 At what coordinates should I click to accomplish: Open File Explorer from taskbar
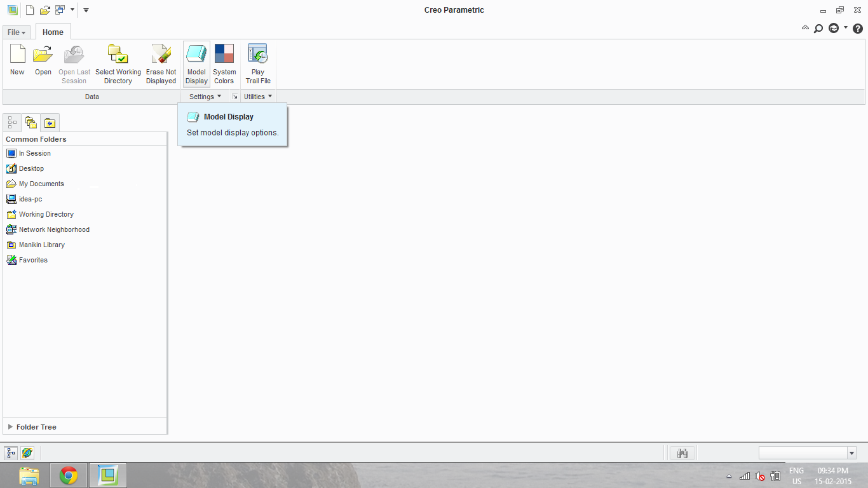tap(29, 475)
